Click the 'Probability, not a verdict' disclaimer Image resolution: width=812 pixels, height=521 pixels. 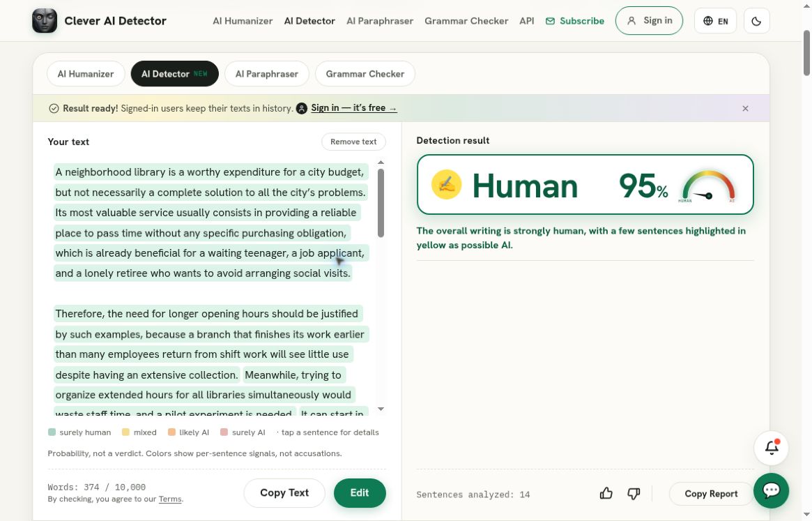tap(194, 453)
